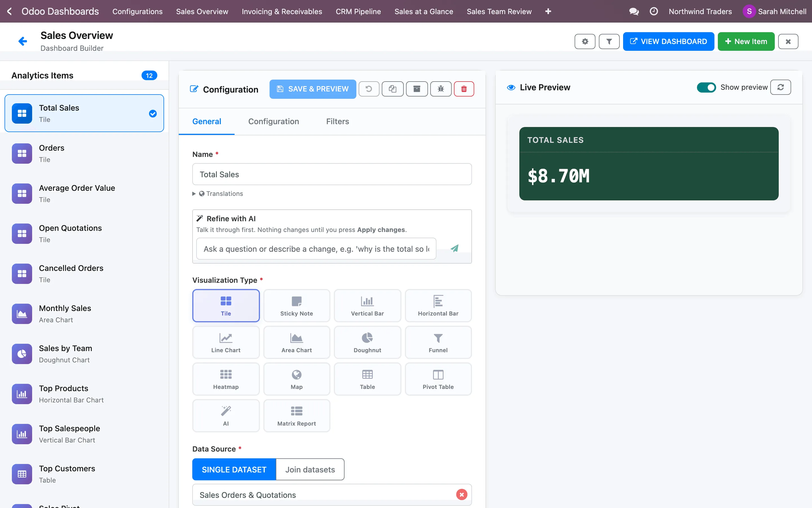Click the undo/reset icon in Configuration toolbar

click(369, 89)
